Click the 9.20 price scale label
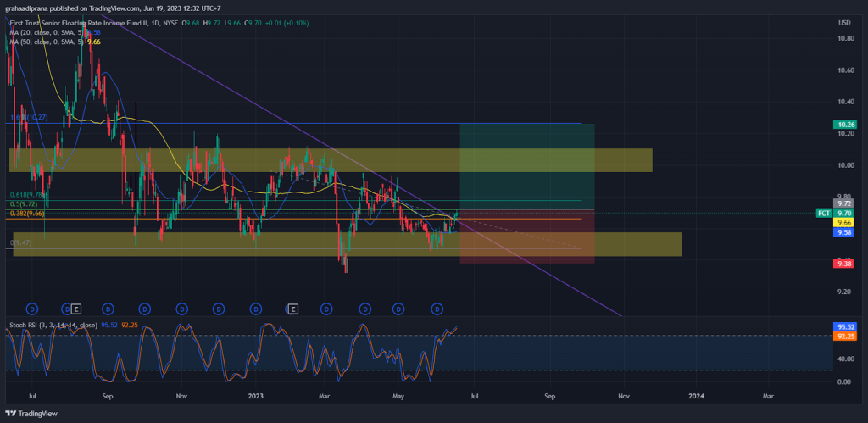This screenshot has height=423, width=868. point(845,292)
